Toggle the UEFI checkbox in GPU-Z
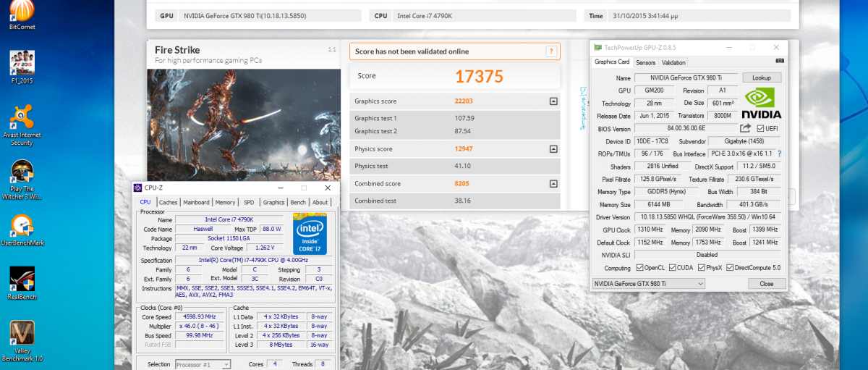 (760, 128)
